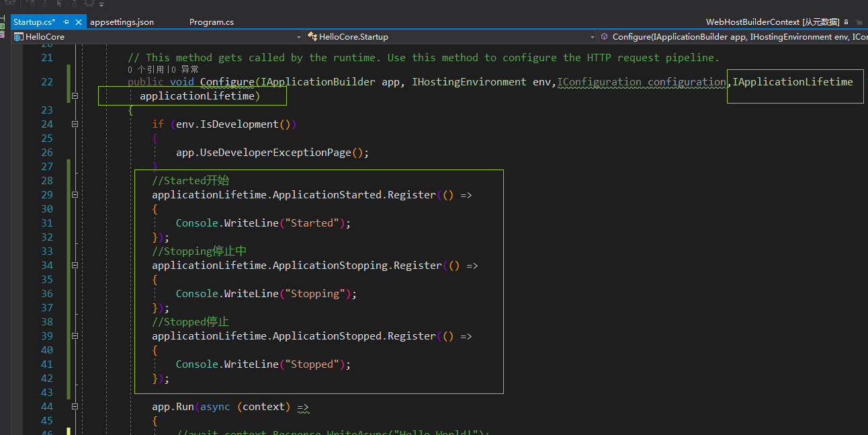Click the '0 个引用' CodeLens link

click(146, 69)
